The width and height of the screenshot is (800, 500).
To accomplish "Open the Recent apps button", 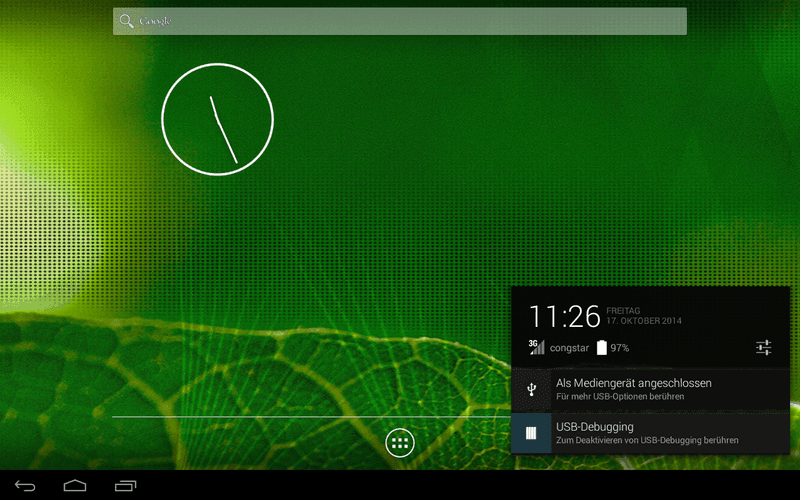I will point(126,485).
